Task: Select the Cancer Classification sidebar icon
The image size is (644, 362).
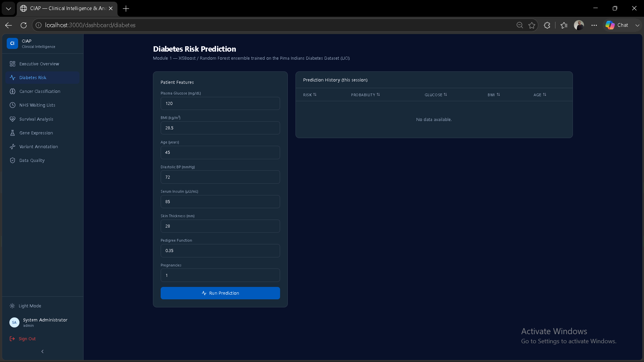Action: 12,91
